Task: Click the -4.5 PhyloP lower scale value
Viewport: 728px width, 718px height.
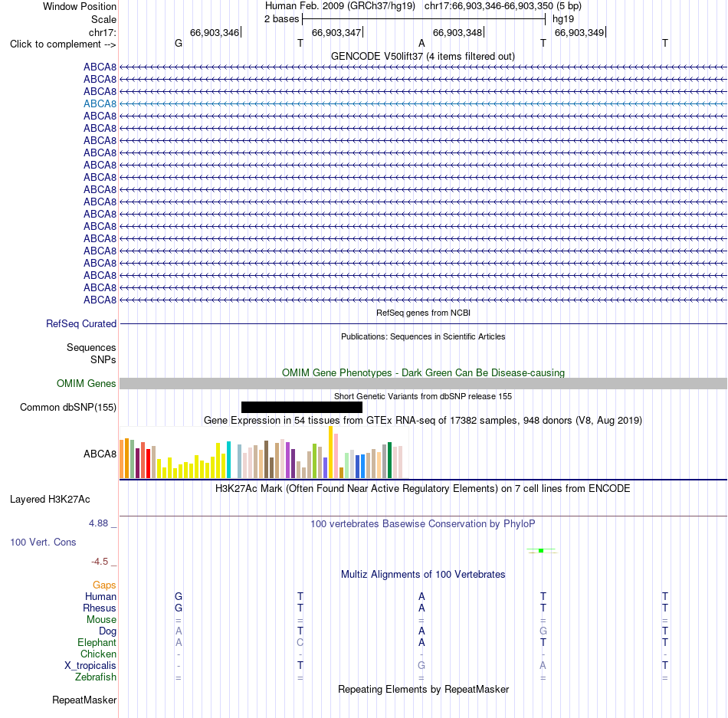Action: (100, 562)
